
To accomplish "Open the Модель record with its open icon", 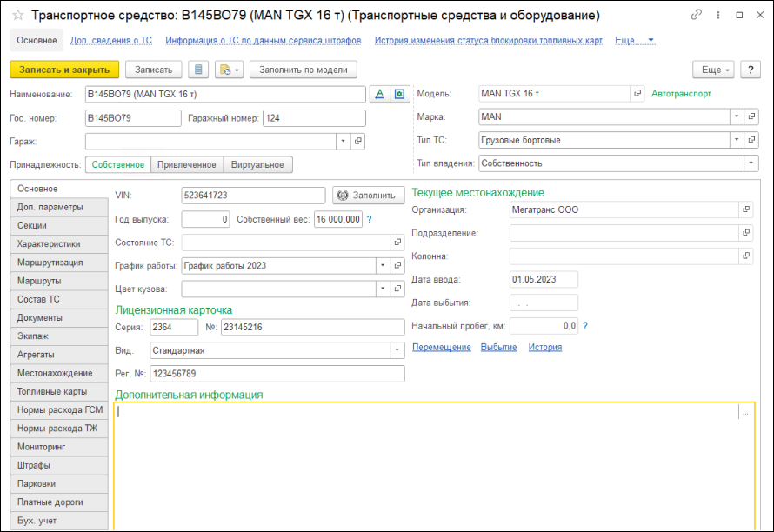I will [637, 94].
